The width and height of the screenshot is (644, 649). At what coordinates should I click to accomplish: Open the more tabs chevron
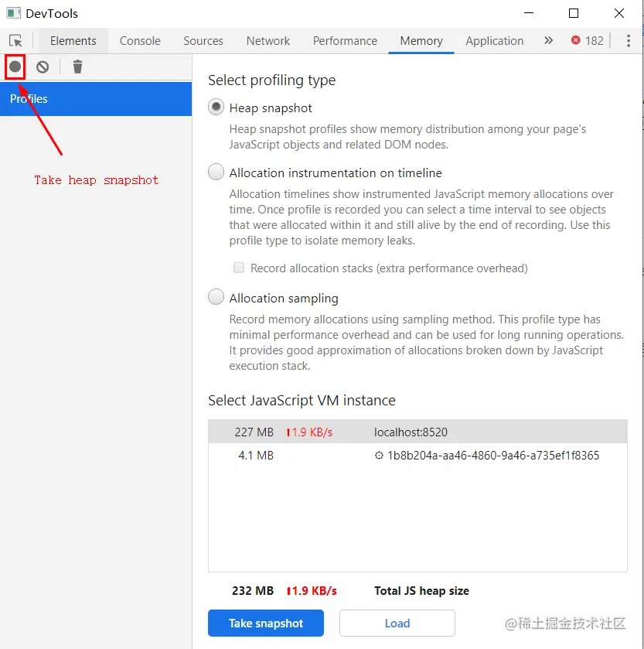click(548, 40)
